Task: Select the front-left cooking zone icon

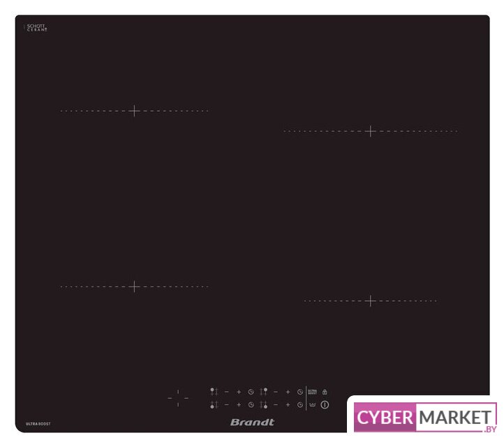Action: pyautogui.click(x=214, y=405)
